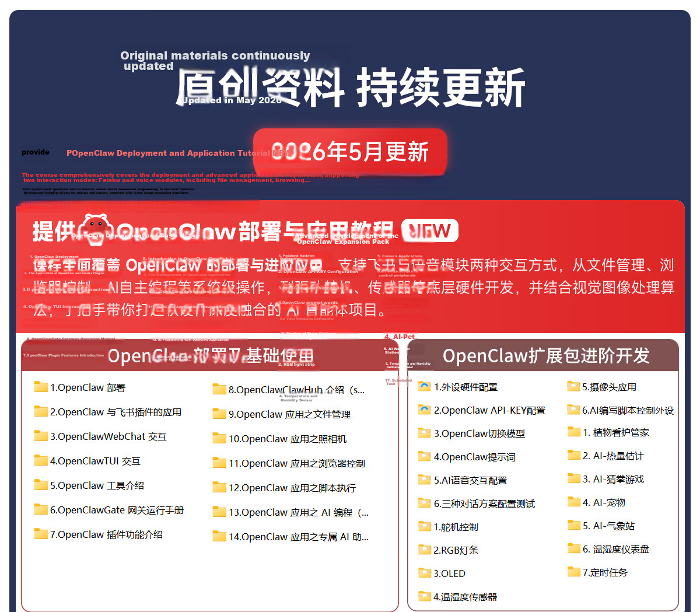Open the folder icon beside 9.OpenClaw 应用之文件管理
The height and width of the screenshot is (612, 700).
pos(219,414)
